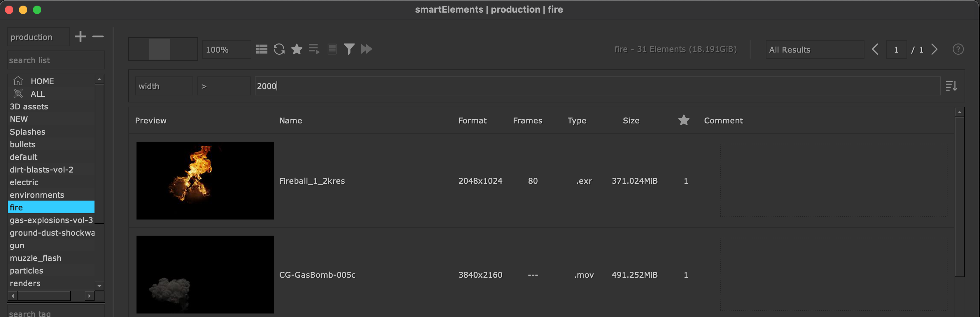
Task: Toggle the details panel page icon
Action: pyautogui.click(x=332, y=49)
